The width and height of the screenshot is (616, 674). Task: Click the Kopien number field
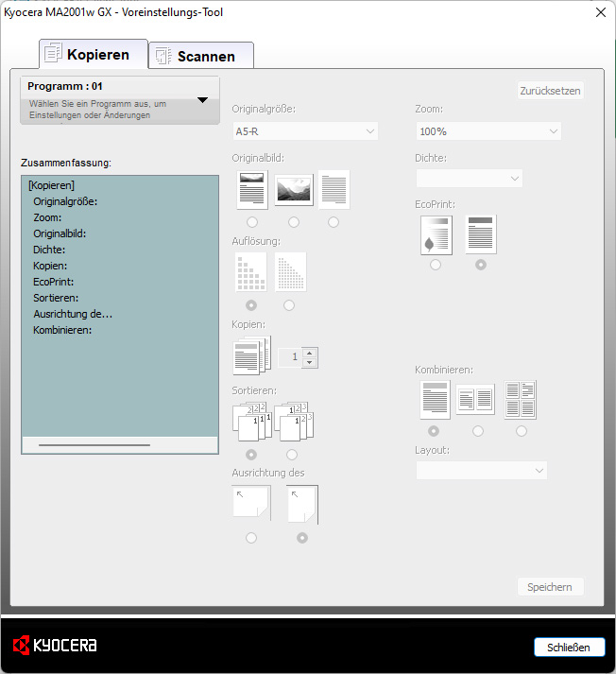290,357
